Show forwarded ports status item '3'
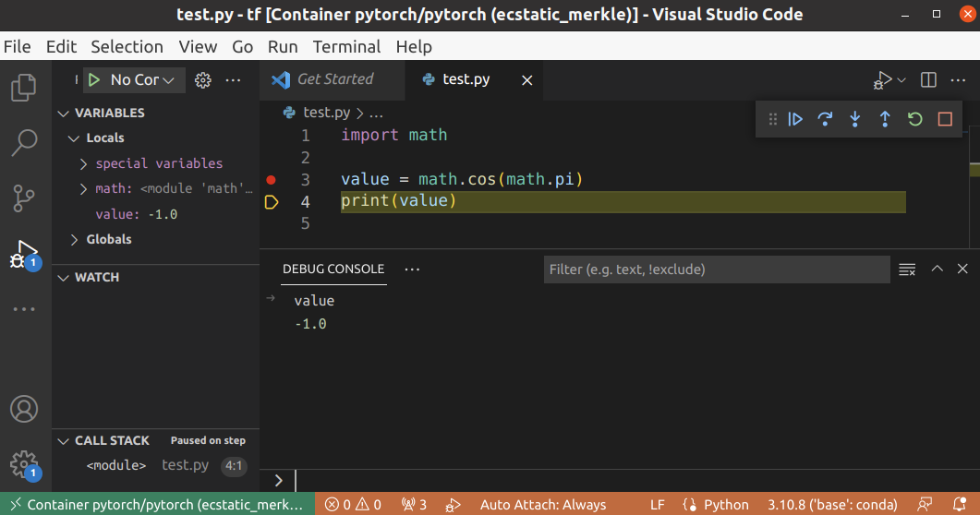This screenshot has width=980, height=515. pyautogui.click(x=414, y=505)
